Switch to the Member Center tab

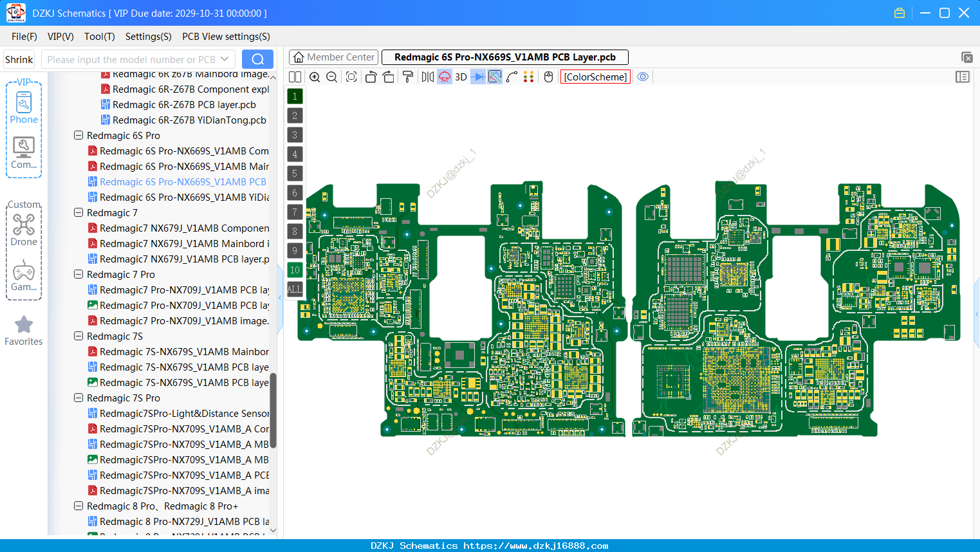[x=334, y=57]
